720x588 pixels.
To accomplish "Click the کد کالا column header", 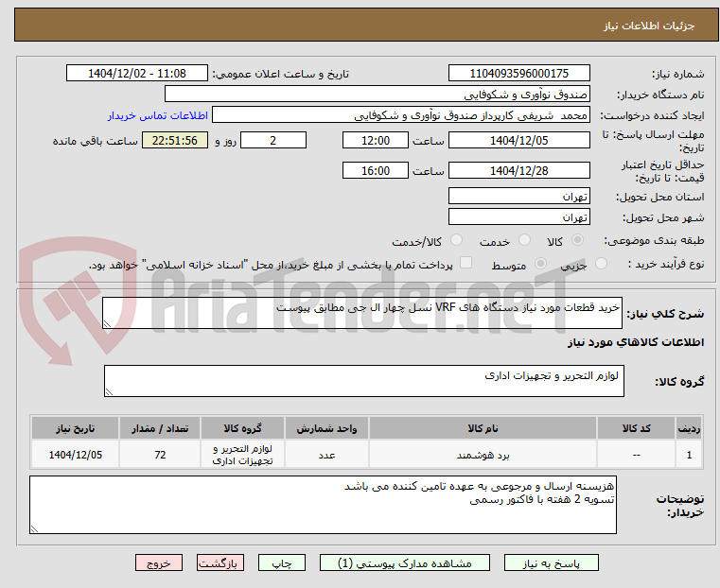I will (637, 428).
